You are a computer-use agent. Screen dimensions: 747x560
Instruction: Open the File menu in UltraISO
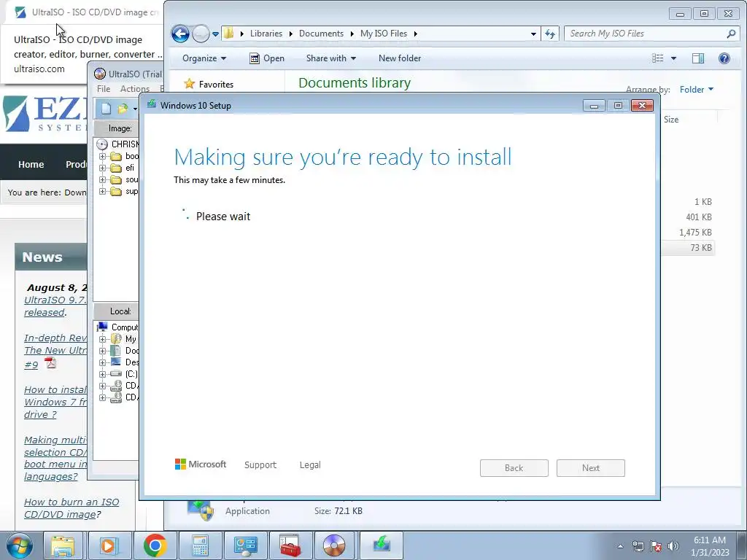coord(104,89)
